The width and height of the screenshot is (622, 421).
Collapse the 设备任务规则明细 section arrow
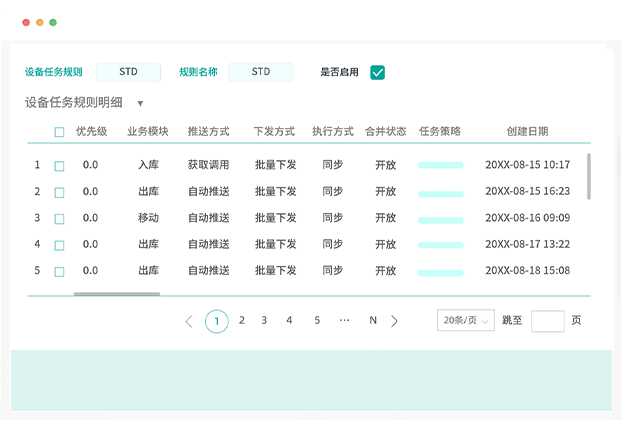point(140,104)
